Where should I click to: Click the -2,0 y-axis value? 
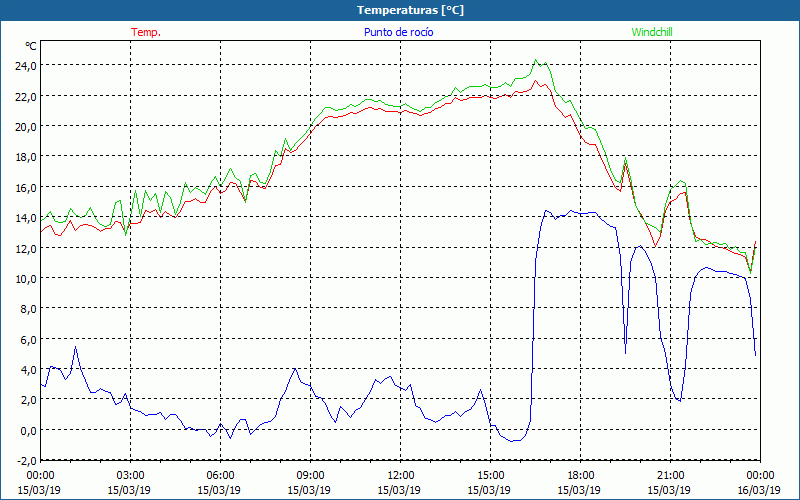(27, 461)
